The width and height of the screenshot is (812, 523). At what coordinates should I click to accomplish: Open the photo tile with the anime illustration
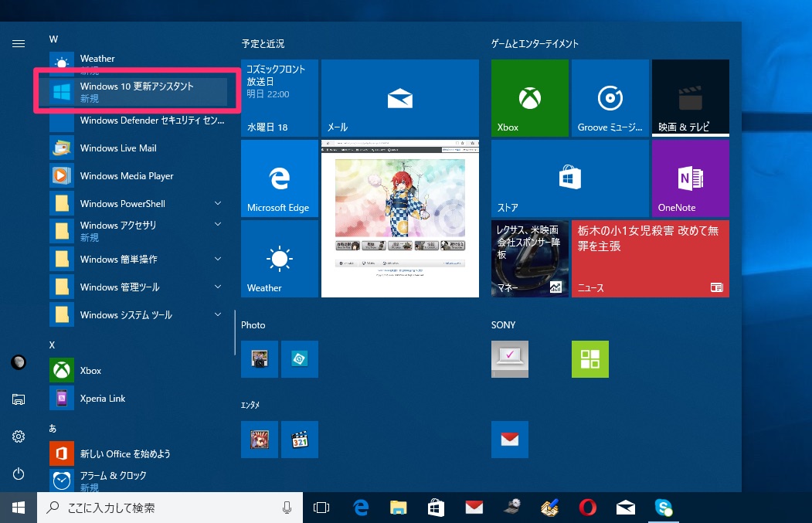click(399, 219)
